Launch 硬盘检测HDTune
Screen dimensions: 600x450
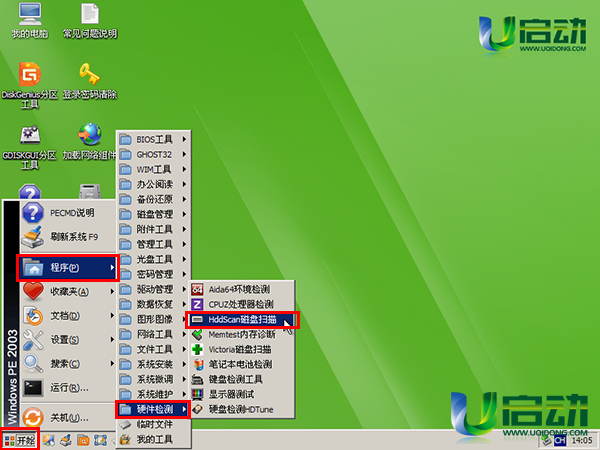[242, 409]
